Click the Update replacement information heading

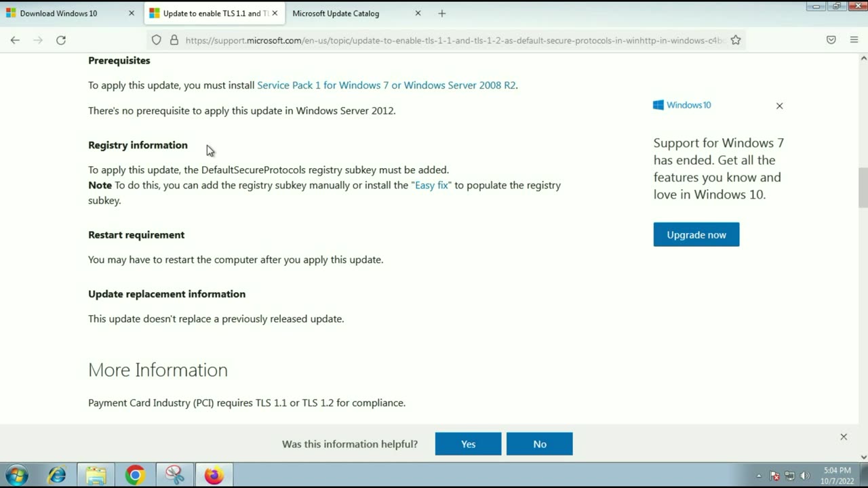click(x=167, y=293)
